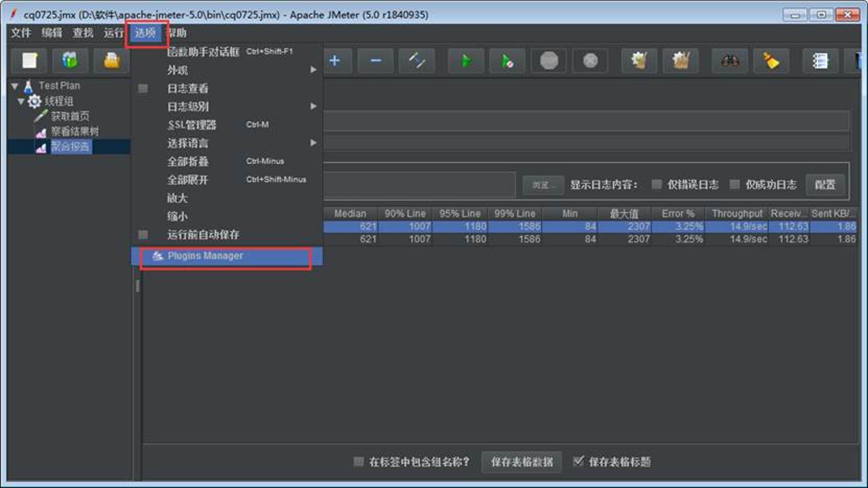The width and height of the screenshot is (868, 488).
Task: Select 察看结果树 tree item
Action: [x=75, y=132]
